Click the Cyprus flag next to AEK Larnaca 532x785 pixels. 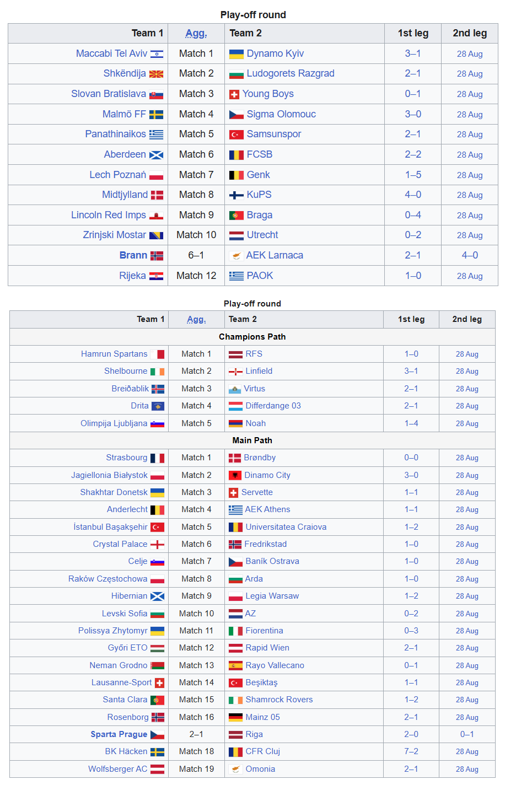point(237,256)
